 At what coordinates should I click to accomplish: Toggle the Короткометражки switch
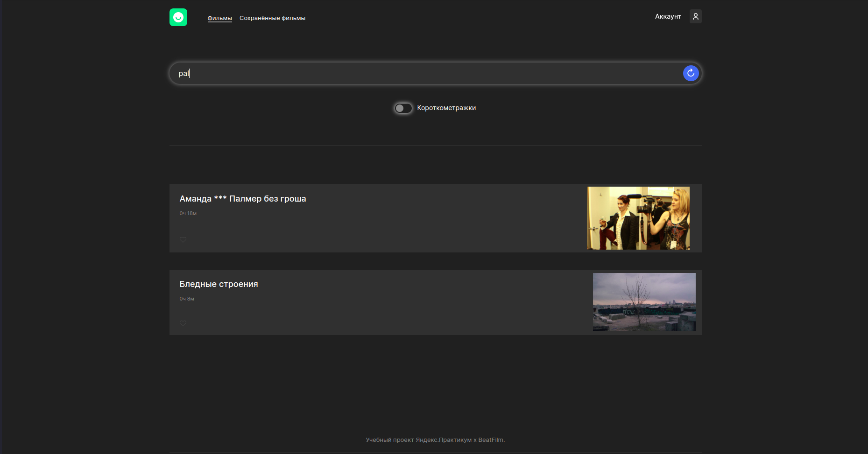pos(403,108)
